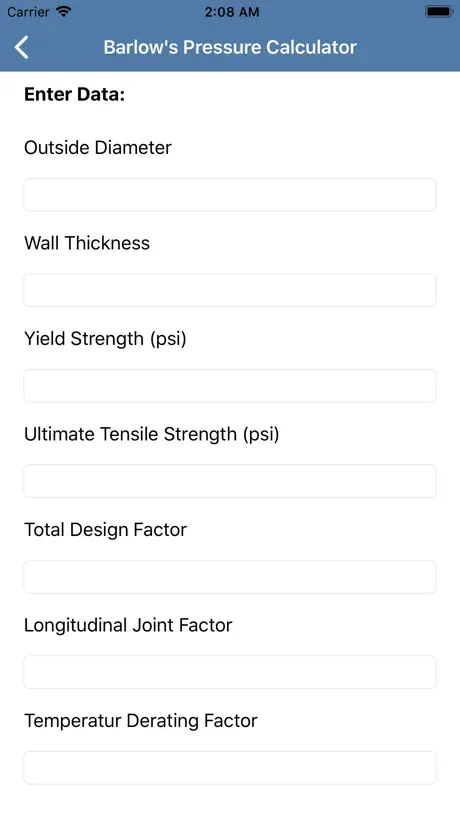Focus the Outside Diameter input field

[x=230, y=195]
